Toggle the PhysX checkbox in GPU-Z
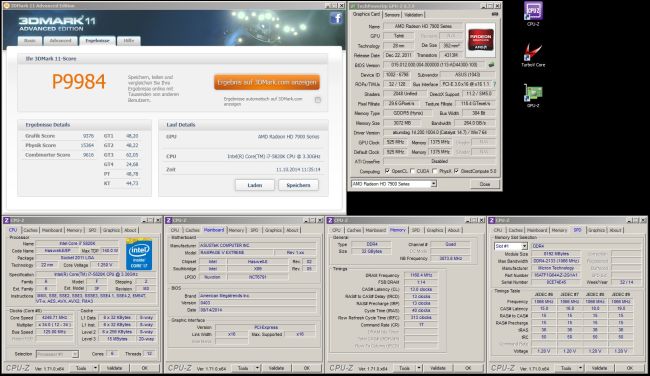Viewport: 650px width, 376px height. tap(434, 171)
